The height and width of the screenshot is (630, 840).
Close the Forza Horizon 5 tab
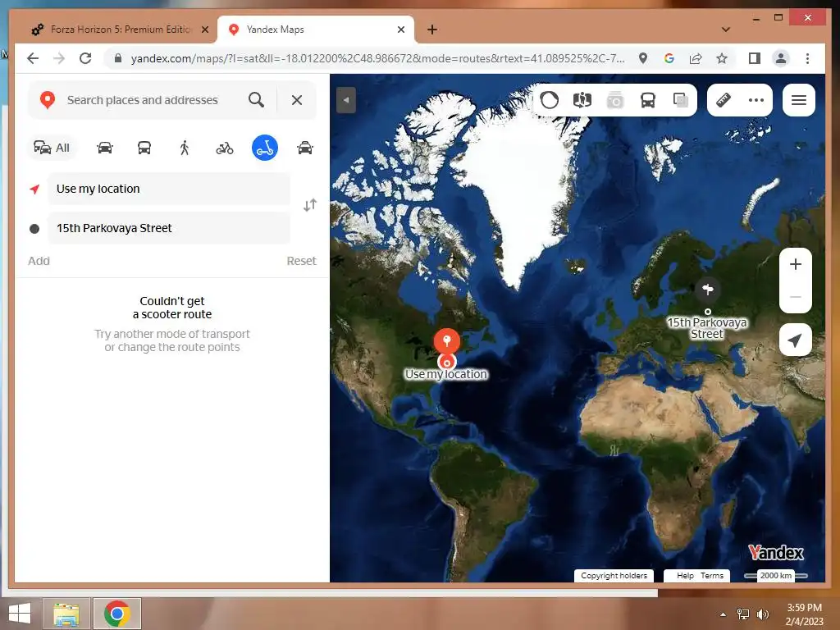tap(205, 30)
